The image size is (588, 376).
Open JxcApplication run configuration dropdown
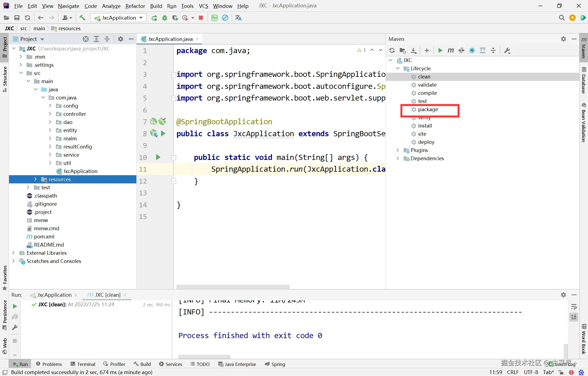point(118,18)
